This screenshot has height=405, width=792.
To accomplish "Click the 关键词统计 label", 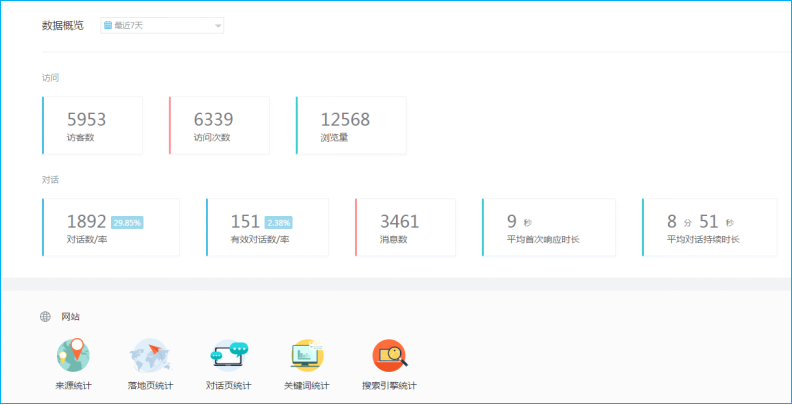I will click(x=307, y=386).
